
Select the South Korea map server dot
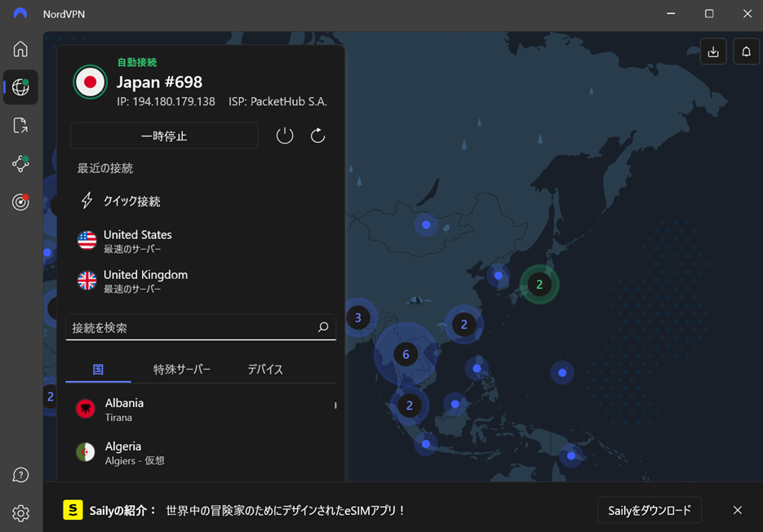tap(499, 276)
